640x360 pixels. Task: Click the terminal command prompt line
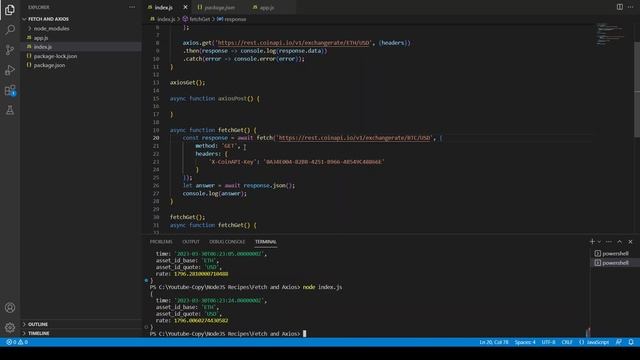point(227,333)
